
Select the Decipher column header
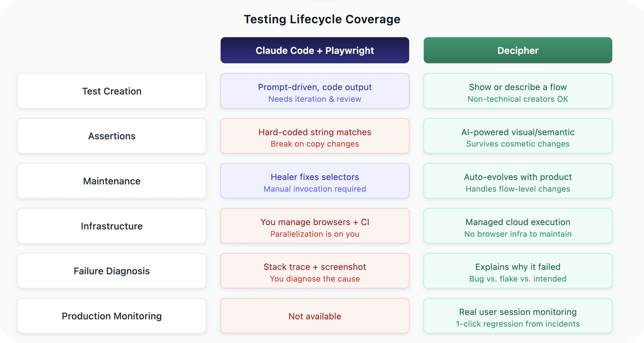518,50
